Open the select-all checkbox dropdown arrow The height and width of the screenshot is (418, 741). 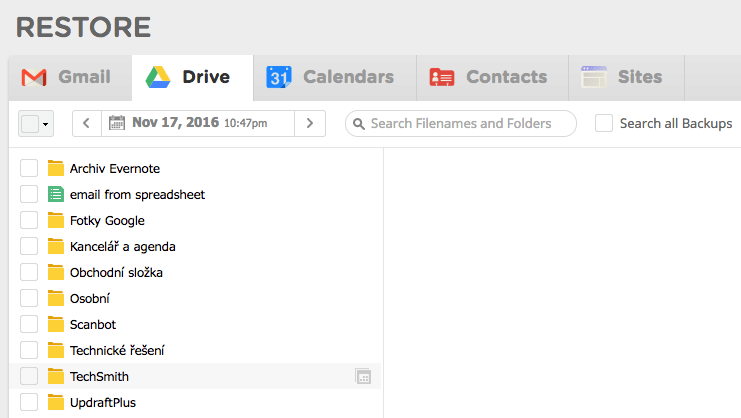coord(47,124)
